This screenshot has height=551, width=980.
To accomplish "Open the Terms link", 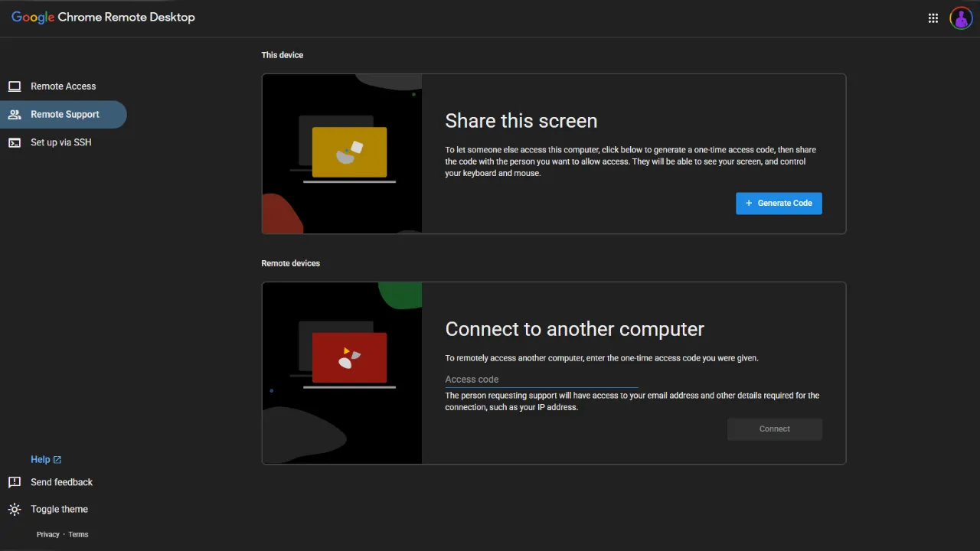I will coord(78,535).
